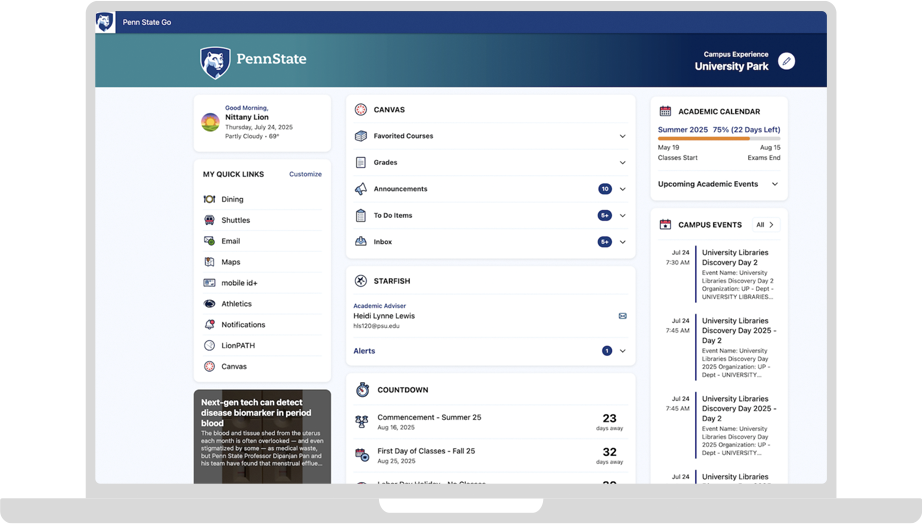The image size is (923, 524).
Task: Expand the To Do Items chevron
Action: pos(622,215)
